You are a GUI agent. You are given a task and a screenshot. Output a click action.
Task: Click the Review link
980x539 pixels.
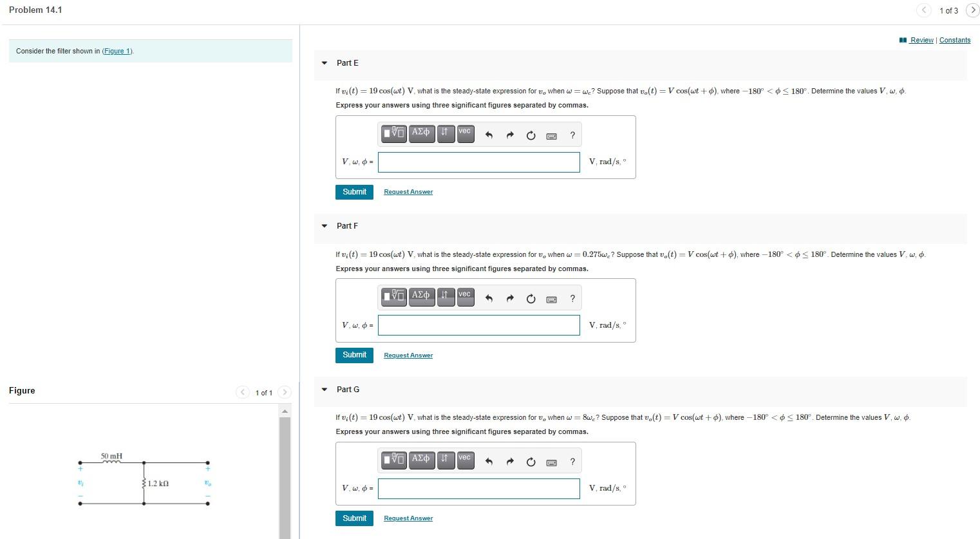coord(920,39)
